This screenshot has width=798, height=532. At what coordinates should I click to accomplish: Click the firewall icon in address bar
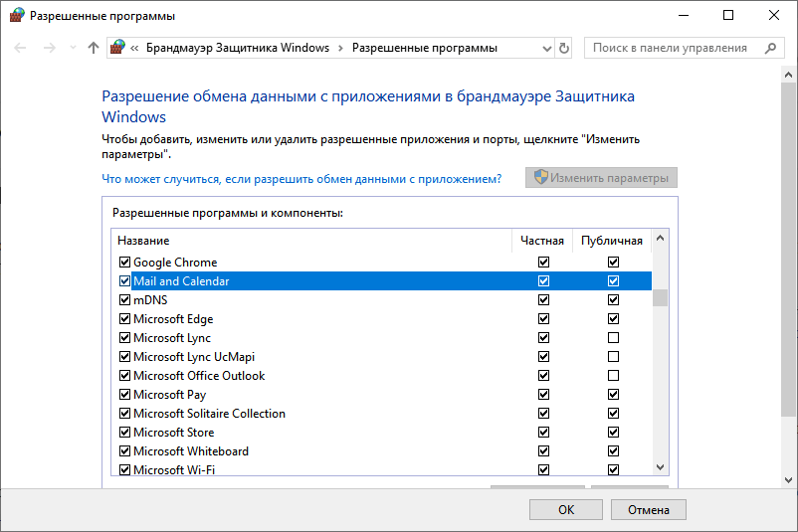[117, 48]
